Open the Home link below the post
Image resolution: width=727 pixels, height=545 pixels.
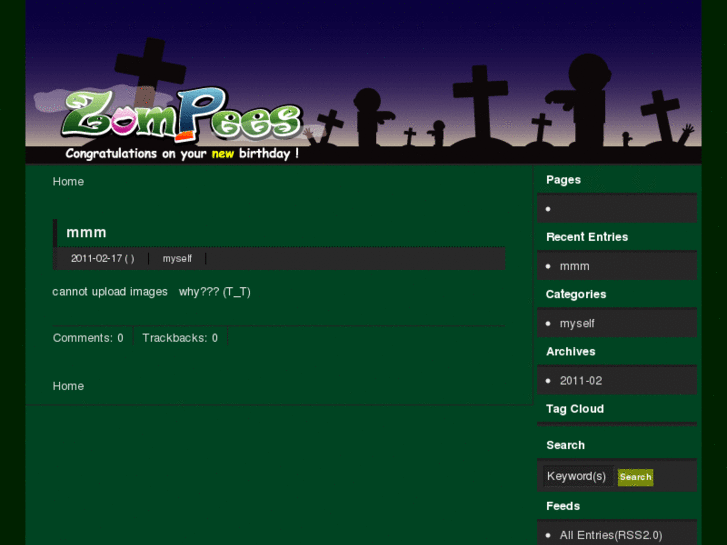tap(68, 386)
